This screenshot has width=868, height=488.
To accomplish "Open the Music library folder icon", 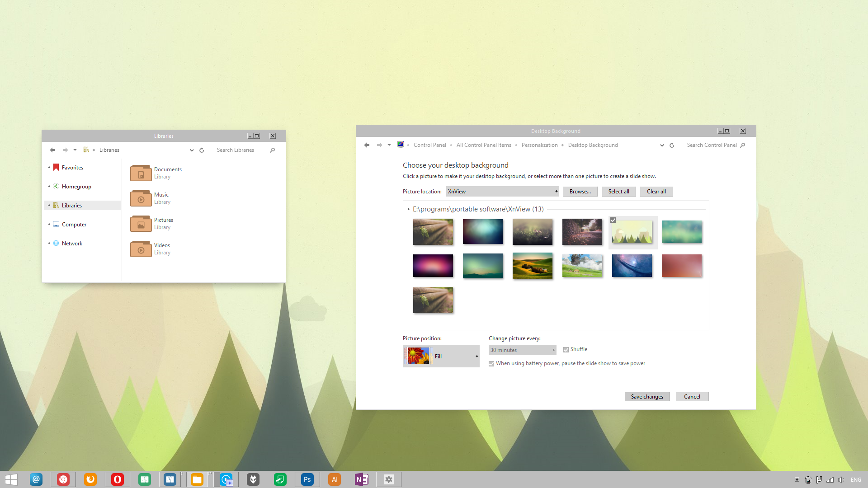I will point(141,198).
